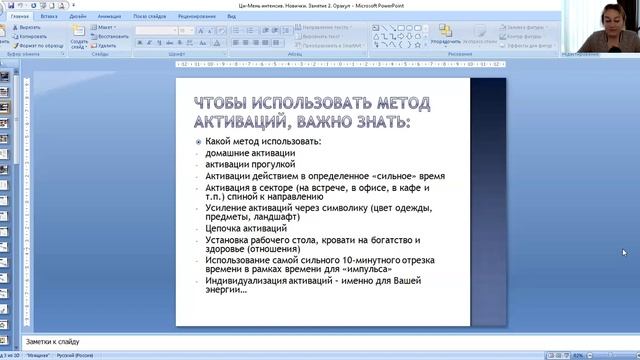Expand the shapes gallery More arrow
This screenshot has height=360, width=640.
pyautogui.click(x=426, y=45)
